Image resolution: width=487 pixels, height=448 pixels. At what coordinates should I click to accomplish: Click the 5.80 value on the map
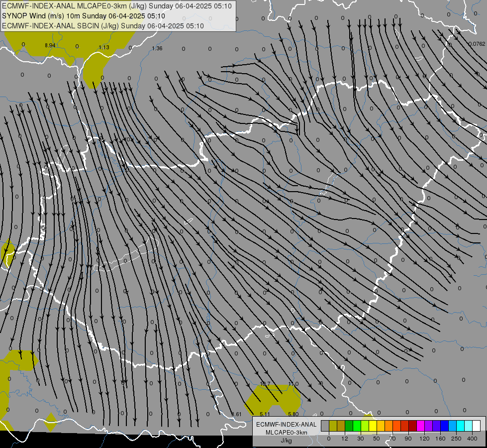coord(293,414)
